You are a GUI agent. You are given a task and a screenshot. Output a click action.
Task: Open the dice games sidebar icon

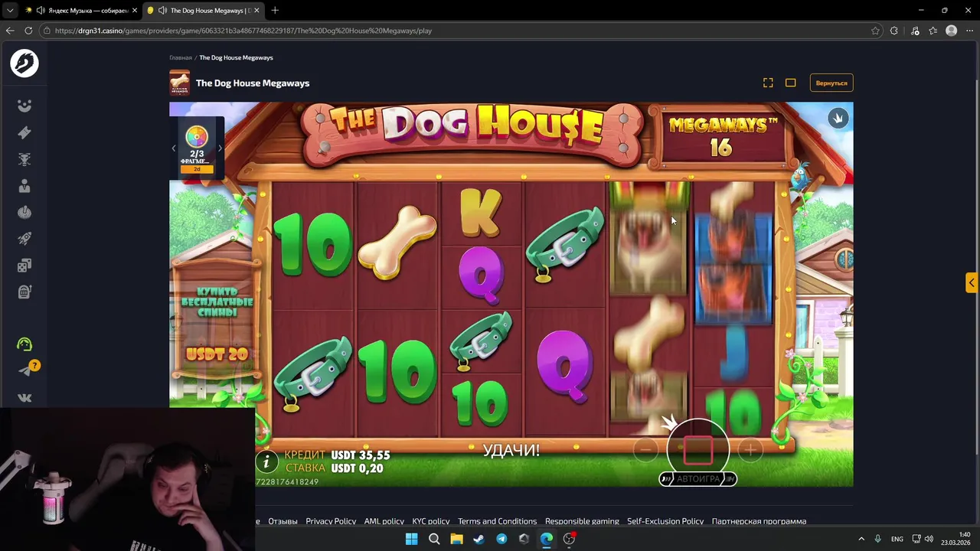pyautogui.click(x=24, y=266)
